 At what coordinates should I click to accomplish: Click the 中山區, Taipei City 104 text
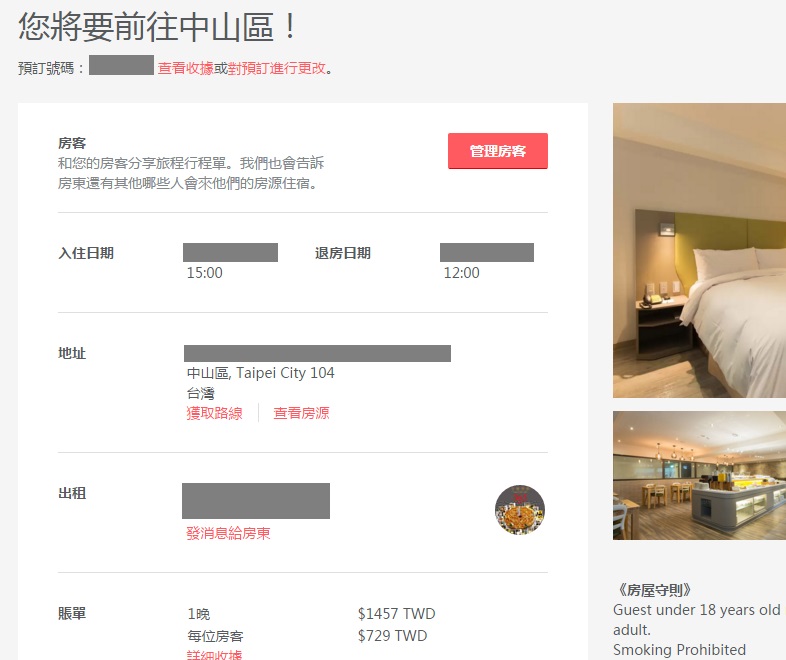(261, 373)
